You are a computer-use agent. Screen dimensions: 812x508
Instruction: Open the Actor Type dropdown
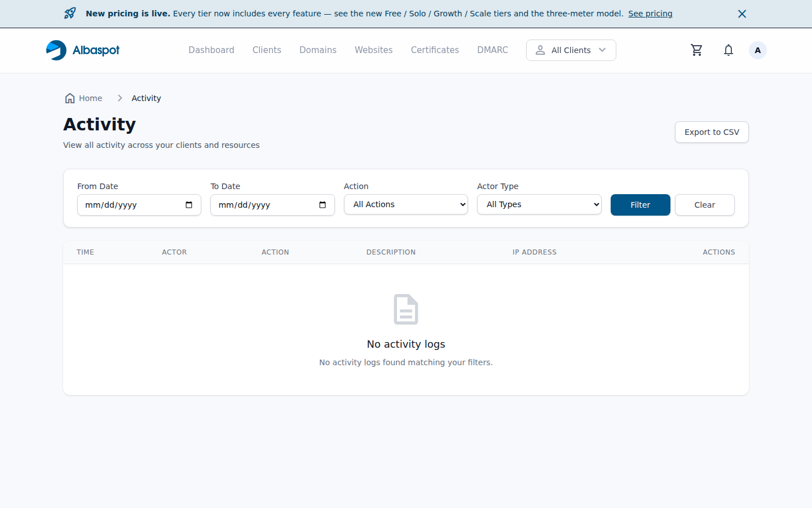point(539,204)
